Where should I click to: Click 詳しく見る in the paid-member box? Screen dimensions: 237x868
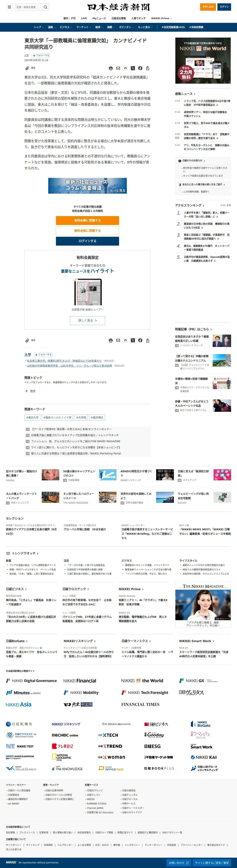tap(87, 320)
